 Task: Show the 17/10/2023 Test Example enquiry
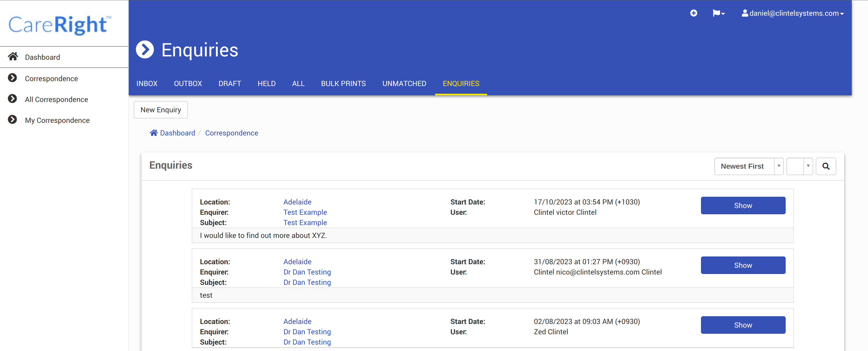pos(743,206)
